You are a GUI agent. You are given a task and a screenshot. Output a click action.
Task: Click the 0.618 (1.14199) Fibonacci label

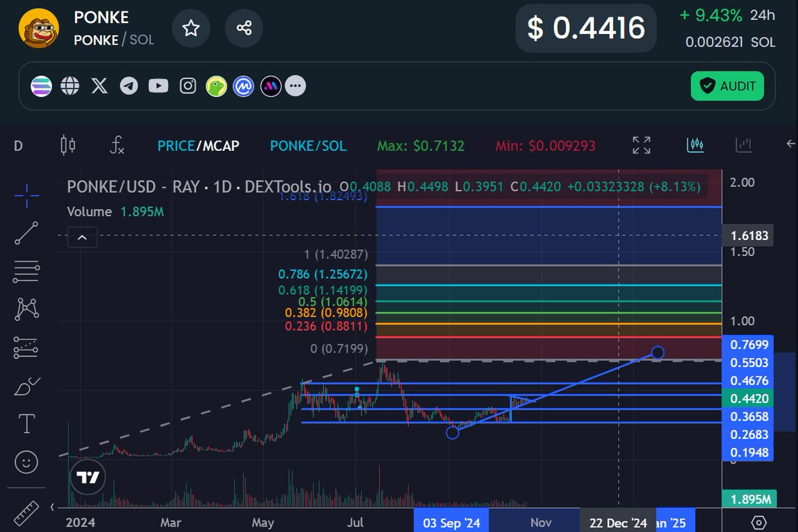click(x=323, y=289)
